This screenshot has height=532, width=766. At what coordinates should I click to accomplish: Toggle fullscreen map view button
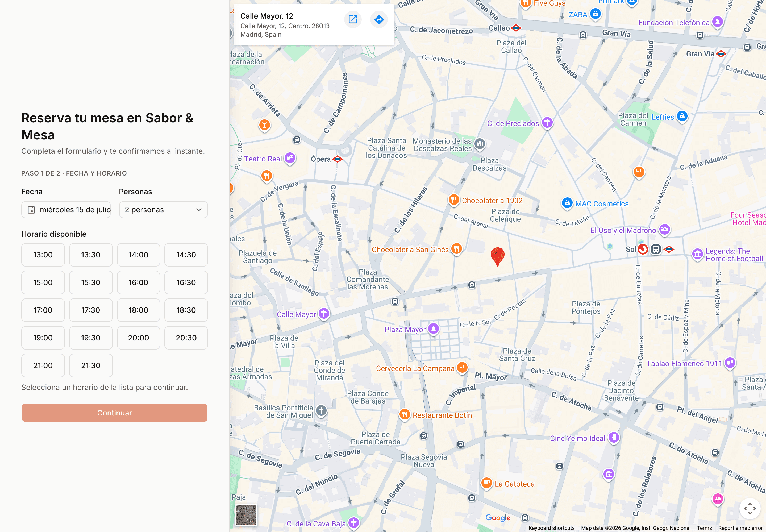pos(750,509)
